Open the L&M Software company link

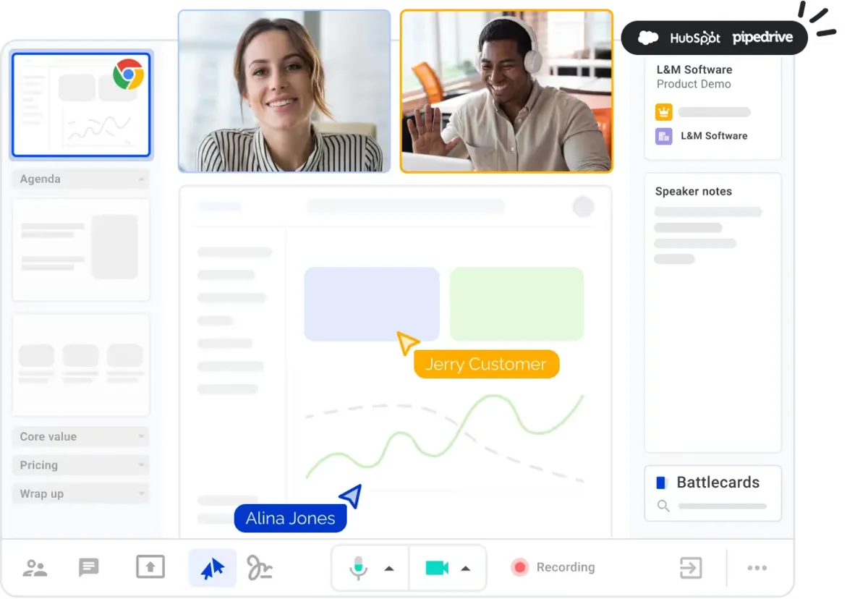714,136
